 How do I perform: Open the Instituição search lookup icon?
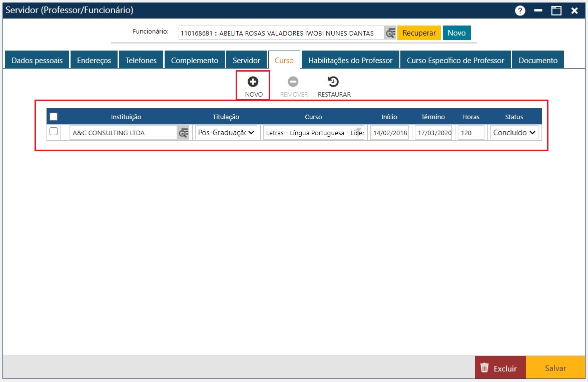pyautogui.click(x=183, y=133)
